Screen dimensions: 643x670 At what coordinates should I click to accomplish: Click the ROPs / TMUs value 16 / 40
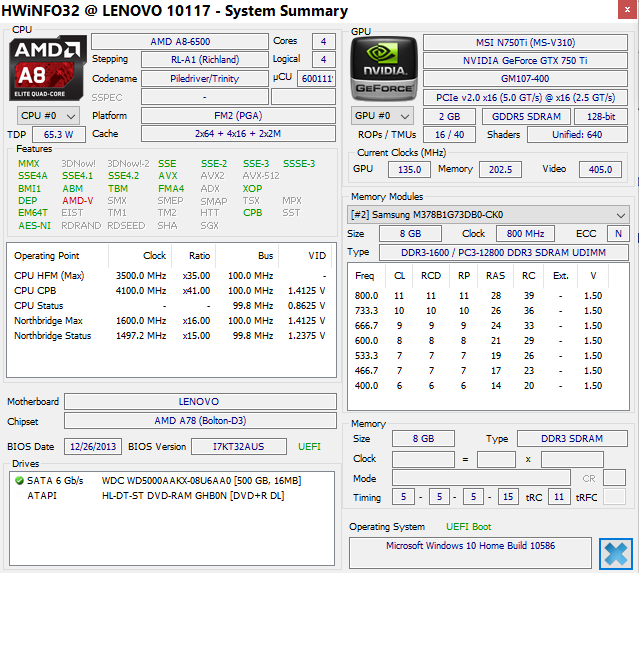pyautogui.click(x=449, y=135)
